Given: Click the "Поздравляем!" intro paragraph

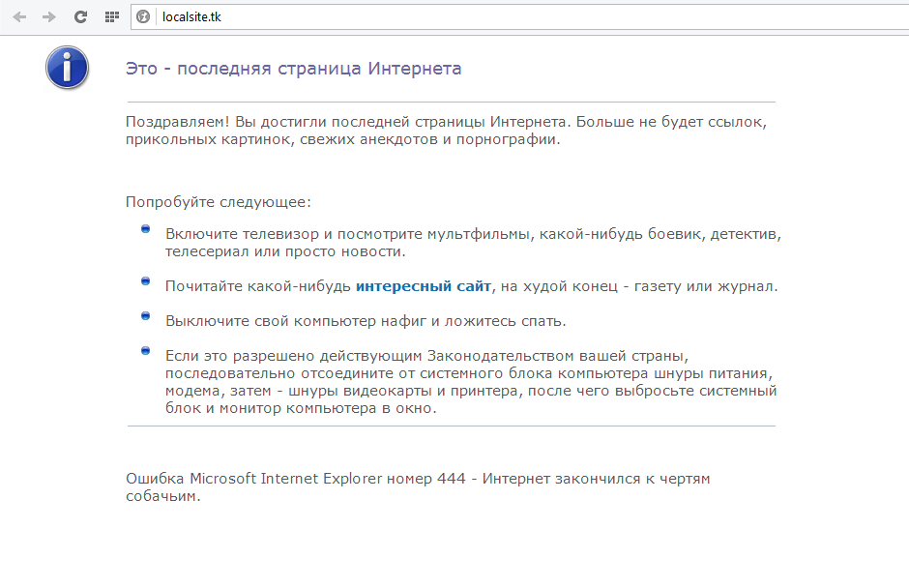Looking at the screenshot, I should click(445, 131).
